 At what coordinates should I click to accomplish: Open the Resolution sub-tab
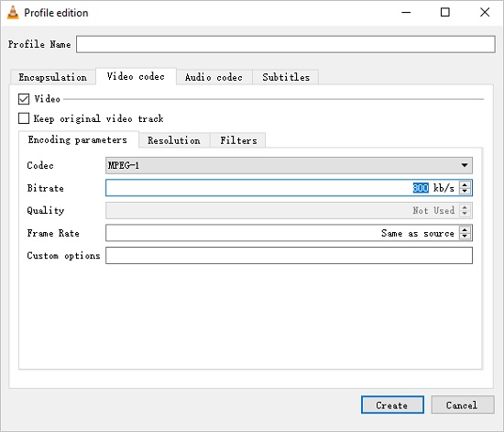tap(174, 140)
